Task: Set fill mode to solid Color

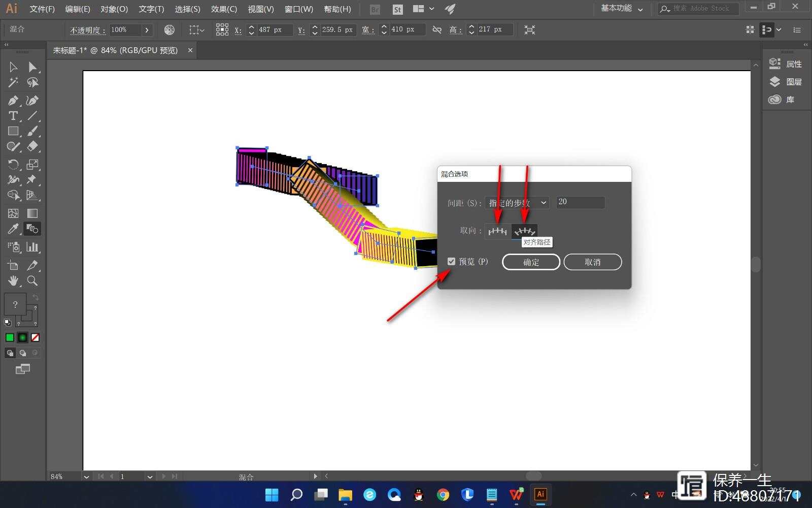Action: pyautogui.click(x=10, y=338)
